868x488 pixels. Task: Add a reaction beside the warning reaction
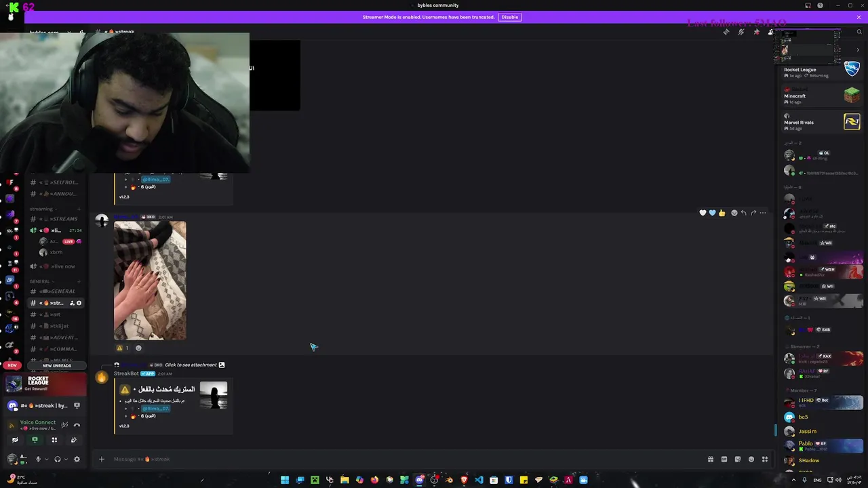[x=138, y=348]
